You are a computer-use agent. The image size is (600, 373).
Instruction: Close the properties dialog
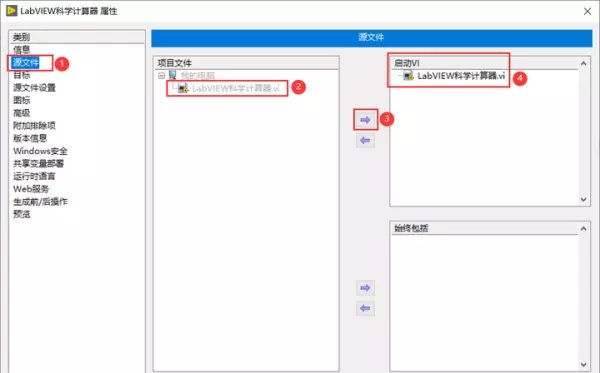[587, 11]
